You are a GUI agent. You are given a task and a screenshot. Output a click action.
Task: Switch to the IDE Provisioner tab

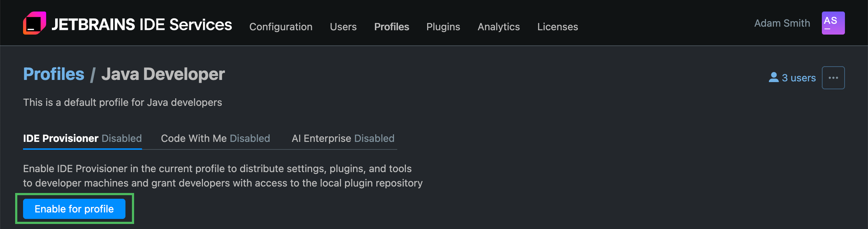(60, 138)
